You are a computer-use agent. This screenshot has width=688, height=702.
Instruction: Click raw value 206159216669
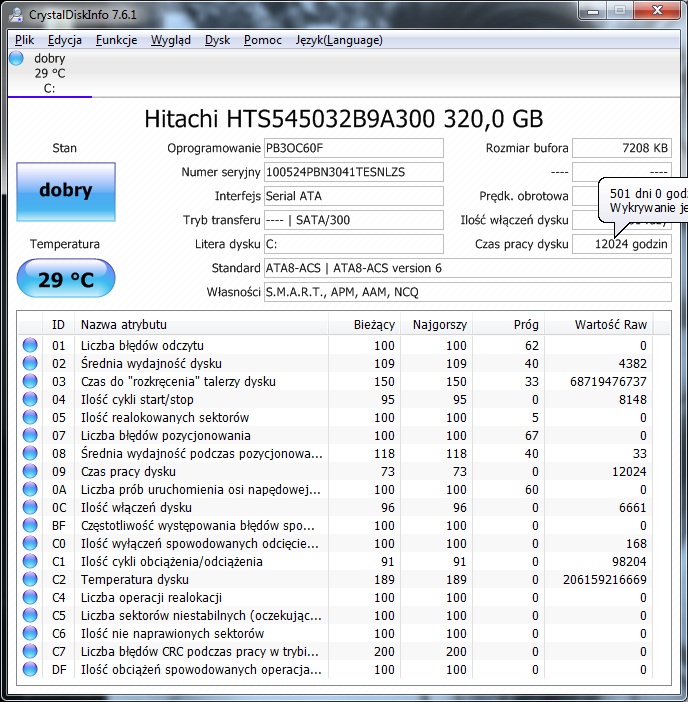pos(605,580)
